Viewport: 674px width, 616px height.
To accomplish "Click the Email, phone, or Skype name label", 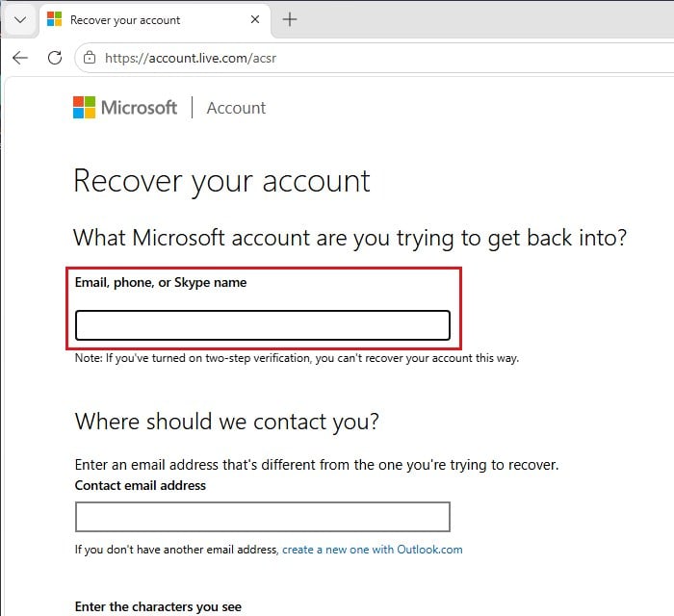I will (161, 282).
